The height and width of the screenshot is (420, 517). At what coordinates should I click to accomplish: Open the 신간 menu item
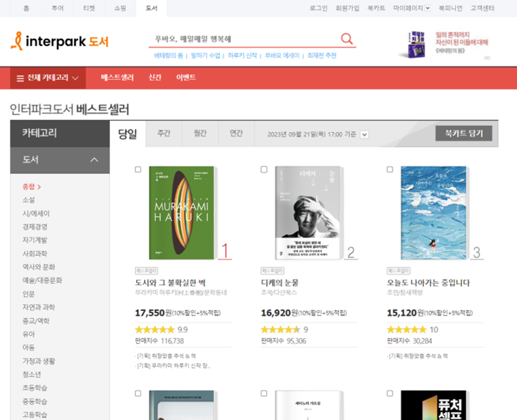pos(155,78)
